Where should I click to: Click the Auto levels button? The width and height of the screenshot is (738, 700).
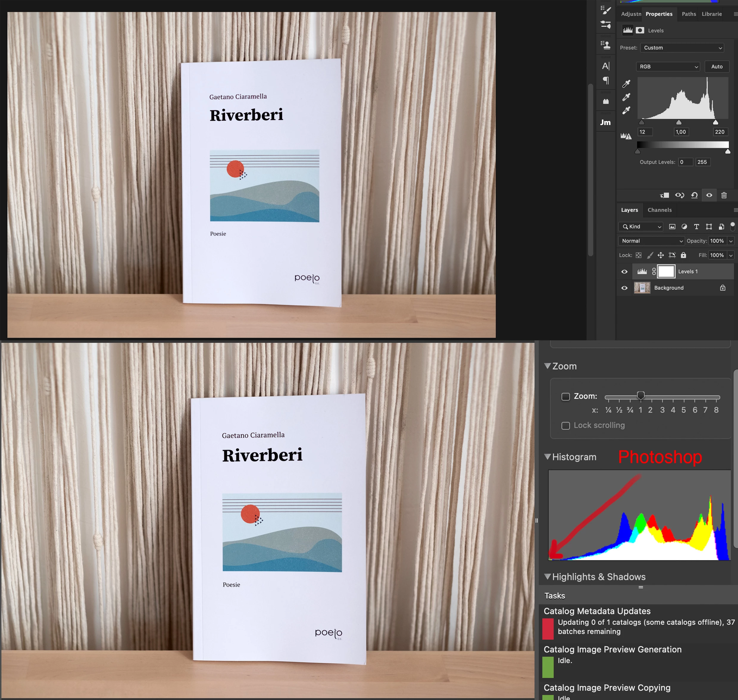point(716,67)
